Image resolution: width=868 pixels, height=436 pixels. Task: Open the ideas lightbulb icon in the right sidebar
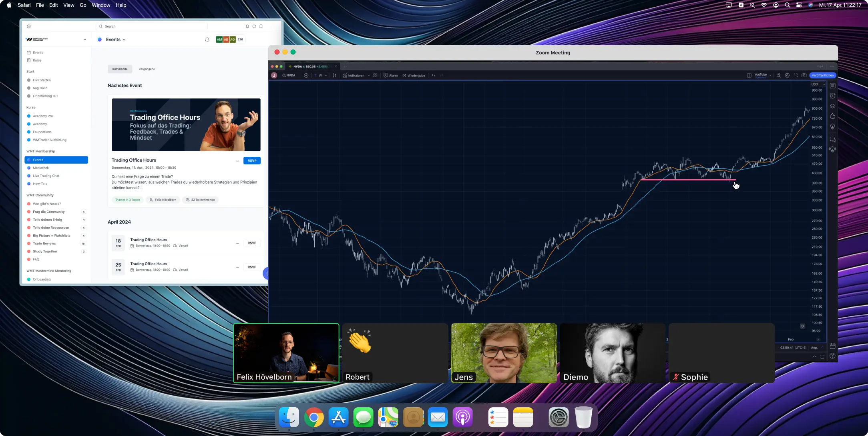coord(833,127)
